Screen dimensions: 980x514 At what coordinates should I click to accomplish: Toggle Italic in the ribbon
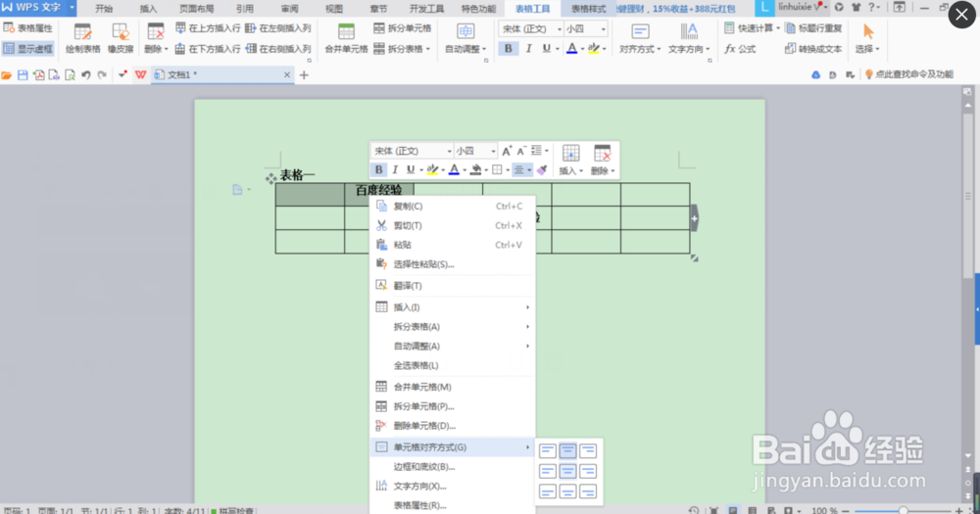pyautogui.click(x=529, y=48)
